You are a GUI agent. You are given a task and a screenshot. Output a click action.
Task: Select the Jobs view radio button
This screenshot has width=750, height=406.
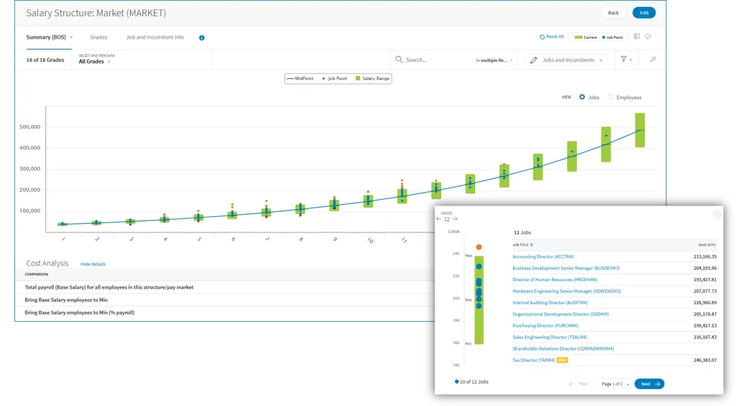pos(582,97)
